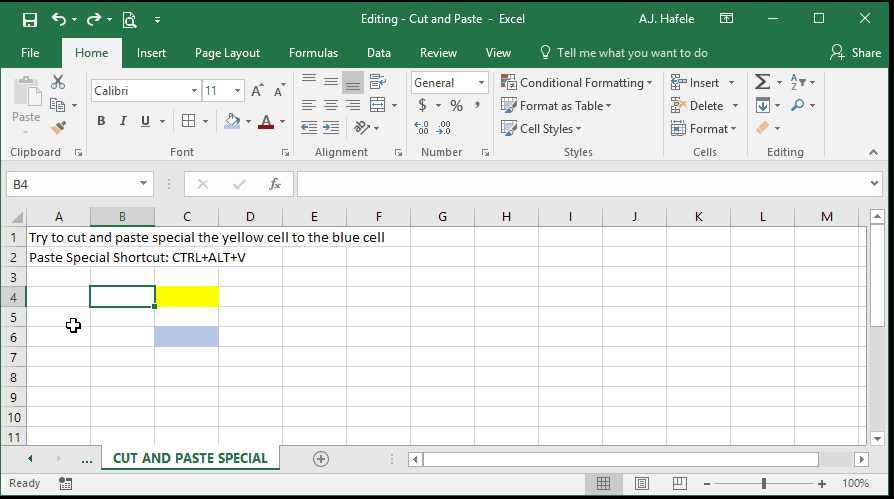Viewport: 894px width, 499px height.
Task: Click the AutoSum sigma icon
Action: pos(762,82)
